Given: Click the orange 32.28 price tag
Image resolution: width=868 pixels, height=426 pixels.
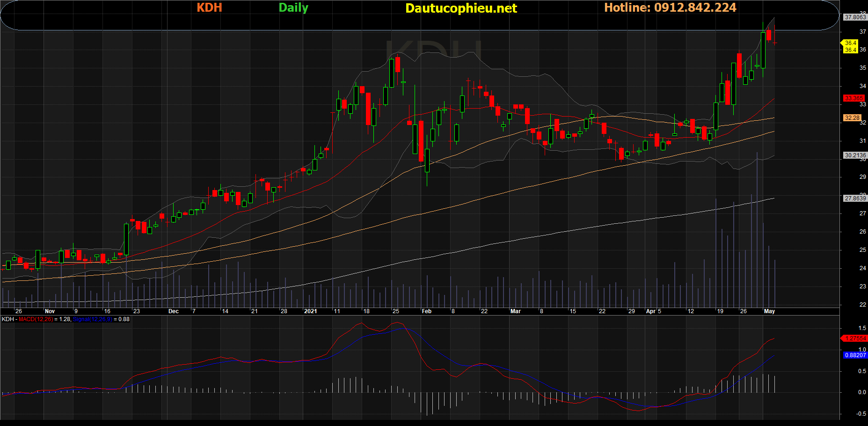Looking at the screenshot, I should tap(852, 118).
